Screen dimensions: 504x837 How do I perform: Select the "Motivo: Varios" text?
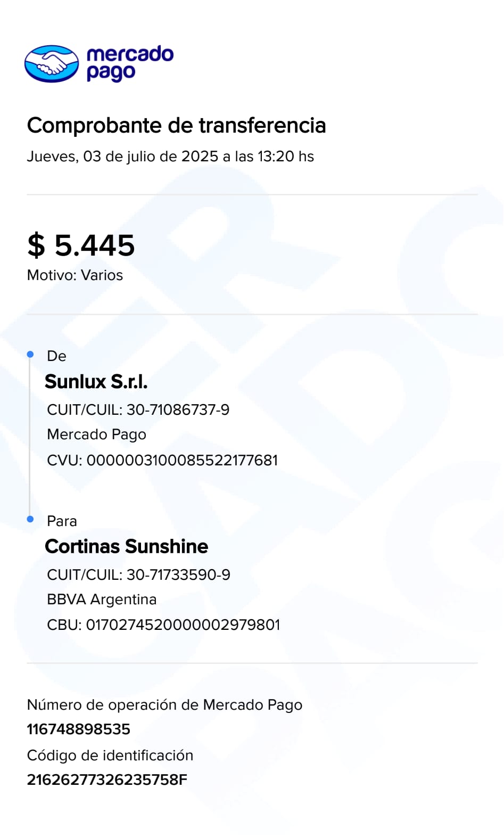pos(75,275)
